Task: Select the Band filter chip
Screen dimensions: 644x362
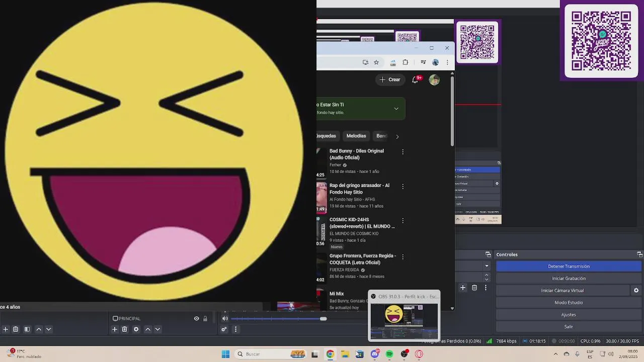Action: pyautogui.click(x=382, y=136)
